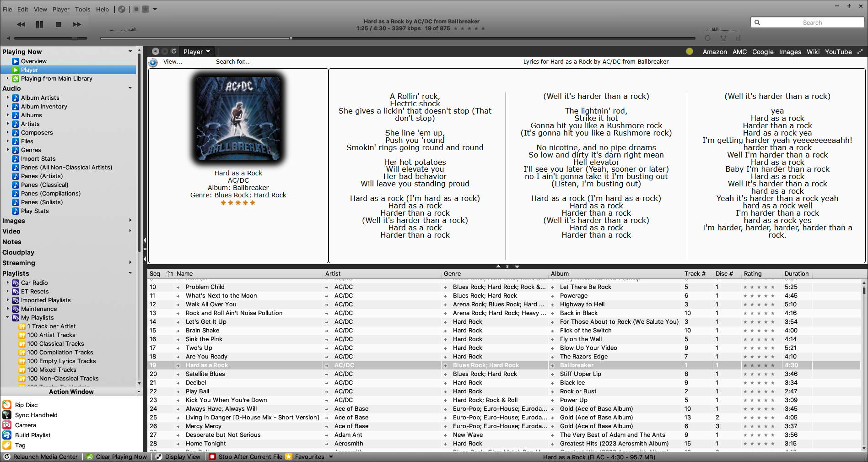Skip to the next track
The image size is (868, 462).
coord(76,24)
